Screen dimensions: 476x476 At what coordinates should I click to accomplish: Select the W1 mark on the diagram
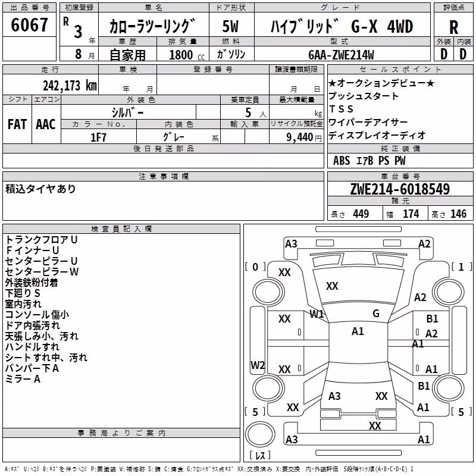click(317, 314)
